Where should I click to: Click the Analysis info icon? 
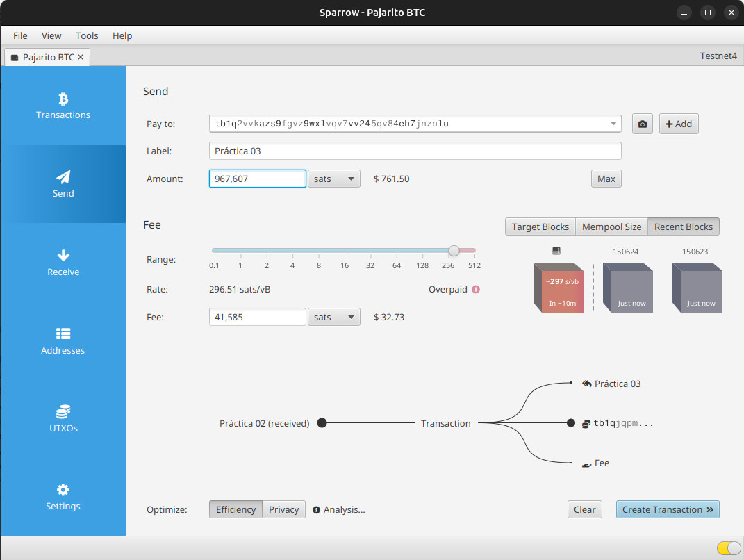(x=317, y=510)
